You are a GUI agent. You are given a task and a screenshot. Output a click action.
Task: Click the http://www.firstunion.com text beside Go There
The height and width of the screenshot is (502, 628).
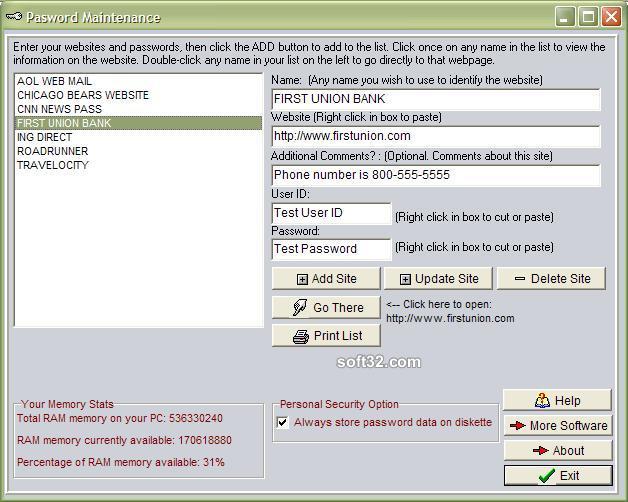point(450,319)
